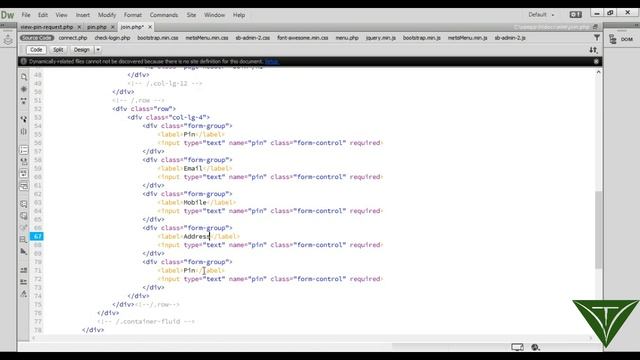Switch to view-pin-request.php tab
Screen dimensions: 640x360
pos(47,27)
